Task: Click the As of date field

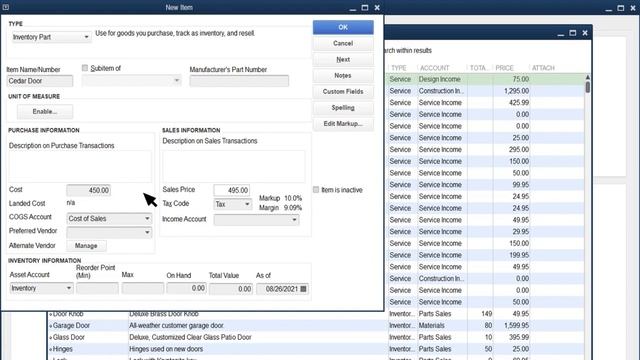Action: click(282, 289)
